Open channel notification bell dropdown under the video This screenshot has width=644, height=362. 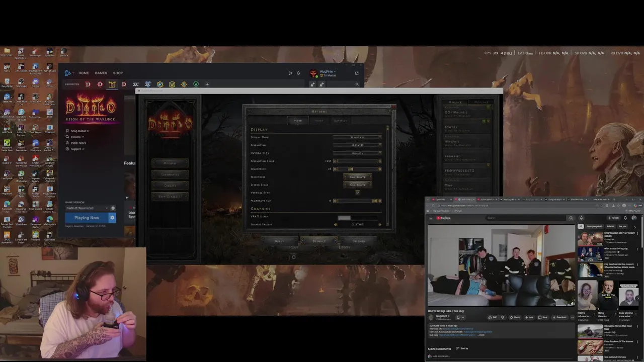tap(459, 317)
